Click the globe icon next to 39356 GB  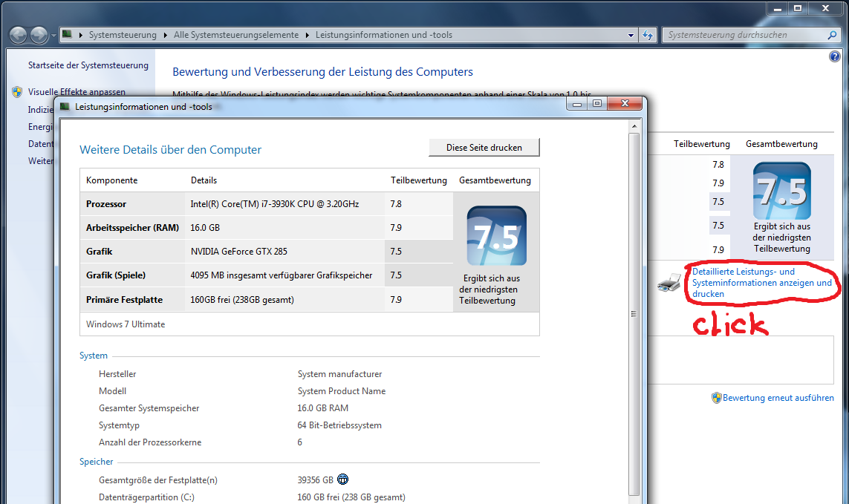[x=342, y=480]
